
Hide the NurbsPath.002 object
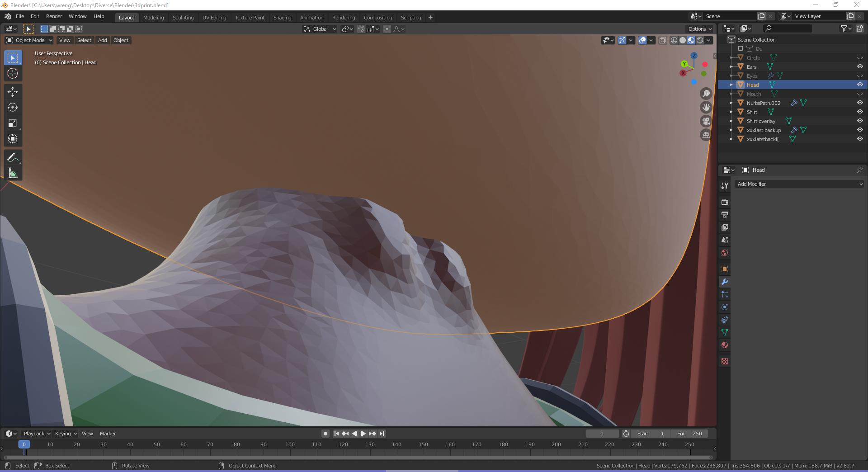click(x=860, y=103)
